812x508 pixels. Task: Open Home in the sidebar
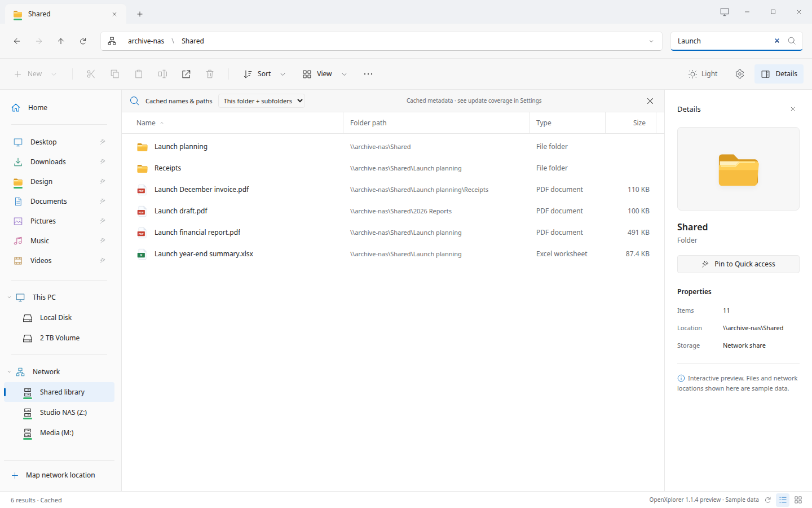click(59, 108)
